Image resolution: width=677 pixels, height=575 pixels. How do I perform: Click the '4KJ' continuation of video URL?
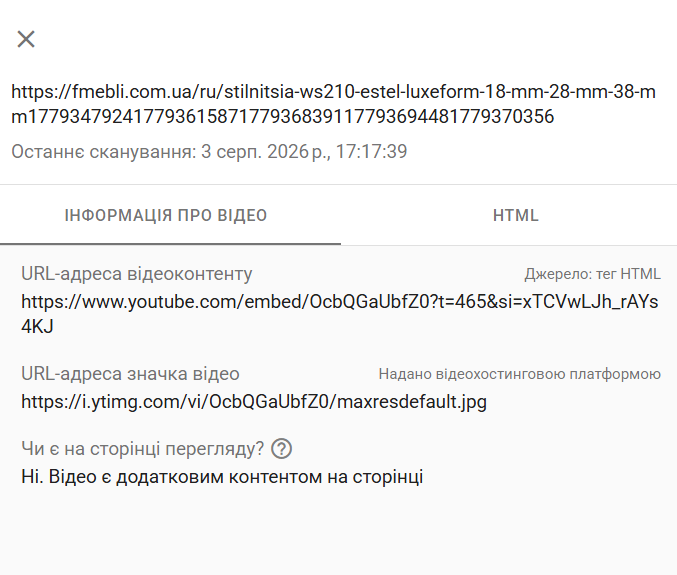tap(37, 327)
